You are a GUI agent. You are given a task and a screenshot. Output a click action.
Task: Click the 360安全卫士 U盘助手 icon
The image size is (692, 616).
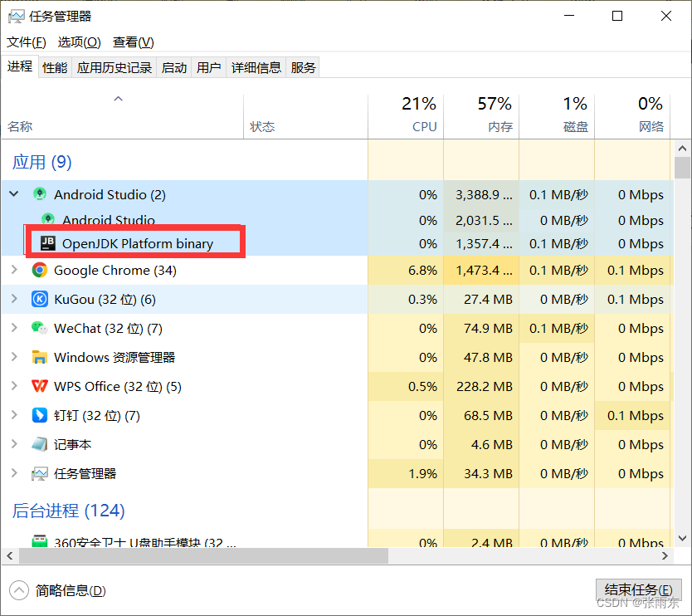coord(40,541)
